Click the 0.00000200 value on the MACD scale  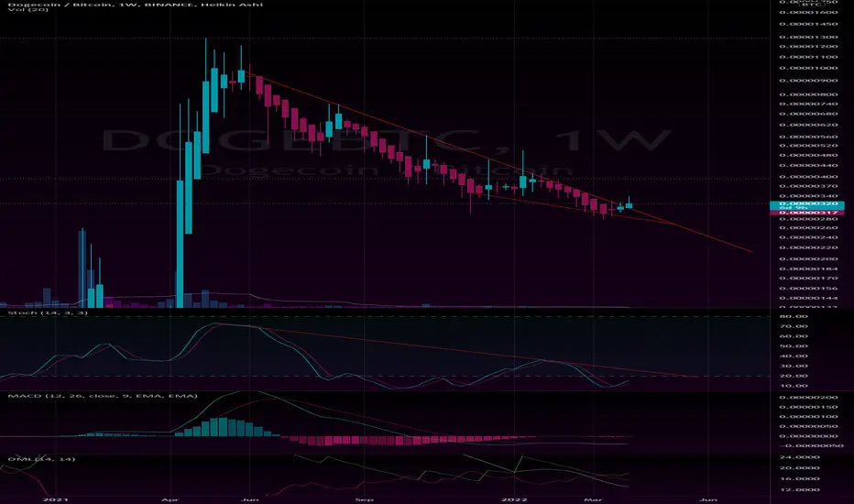[807, 397]
